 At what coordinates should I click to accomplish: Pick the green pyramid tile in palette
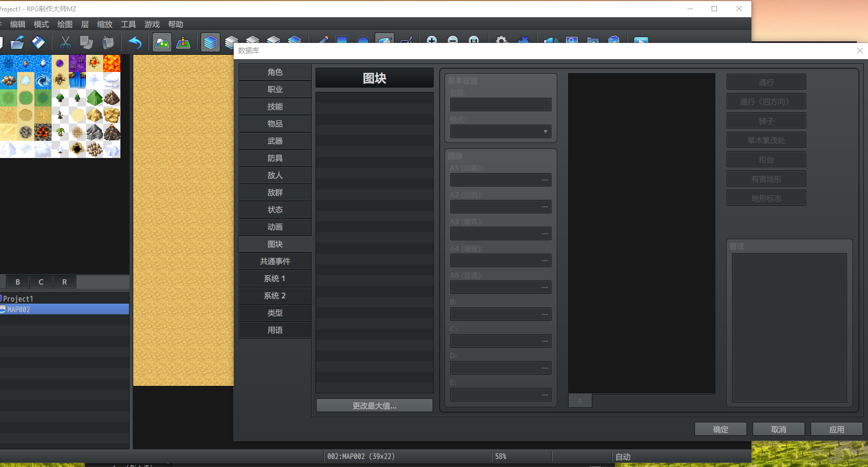click(95, 98)
